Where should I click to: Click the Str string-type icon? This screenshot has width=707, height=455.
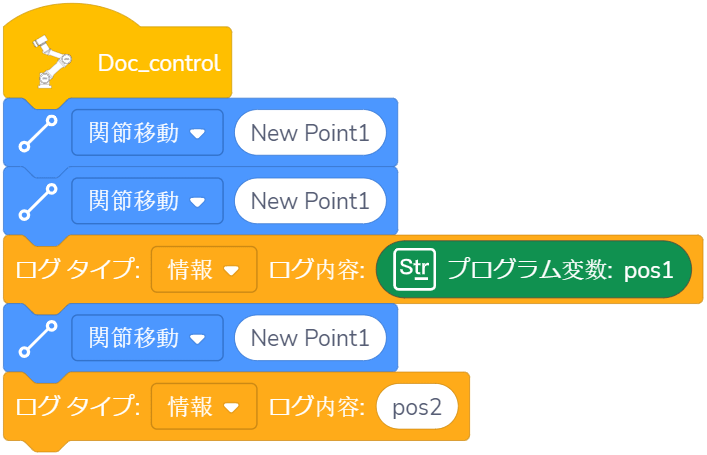[x=412, y=269]
